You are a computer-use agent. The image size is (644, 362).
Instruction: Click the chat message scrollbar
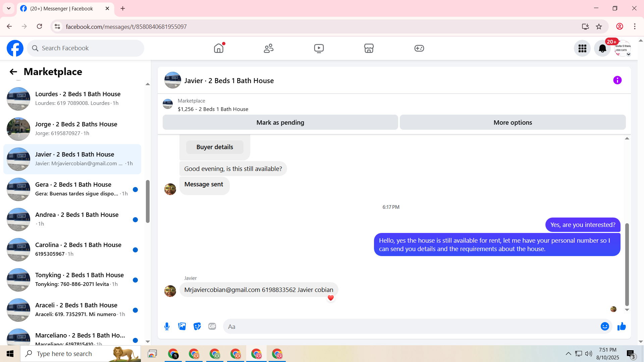[x=627, y=264]
